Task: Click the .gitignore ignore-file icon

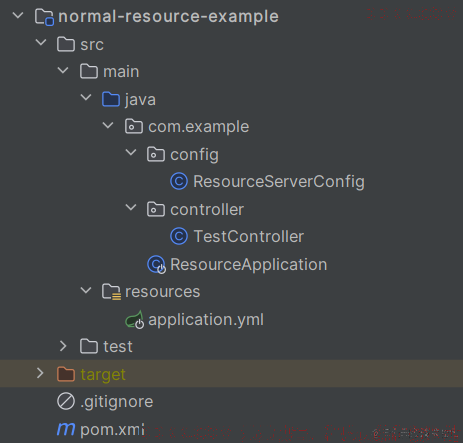Action: [66, 401]
